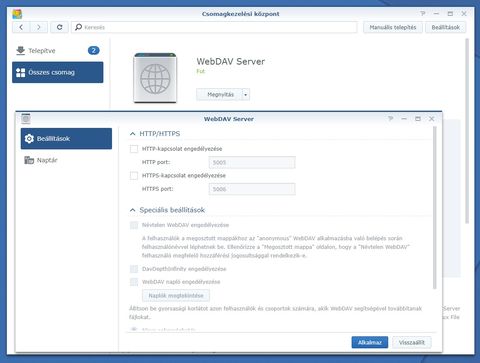Maximize the Csomagkezelési központ window
The image size is (480, 363).
[450, 14]
